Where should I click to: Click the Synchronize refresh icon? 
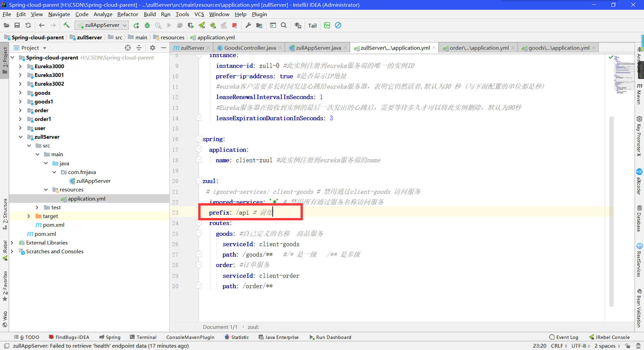[x=28, y=25]
